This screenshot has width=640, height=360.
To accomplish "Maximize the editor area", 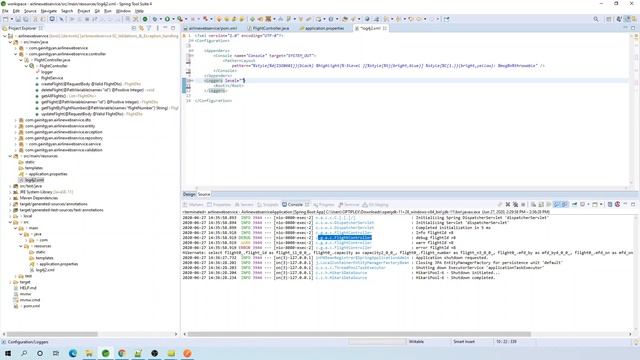I will click(x=633, y=28).
